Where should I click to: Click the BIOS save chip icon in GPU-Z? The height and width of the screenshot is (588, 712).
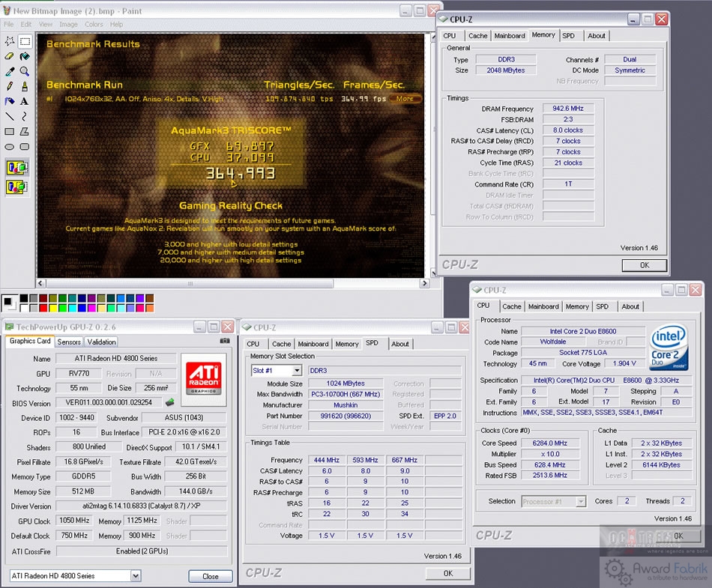pyautogui.click(x=169, y=404)
